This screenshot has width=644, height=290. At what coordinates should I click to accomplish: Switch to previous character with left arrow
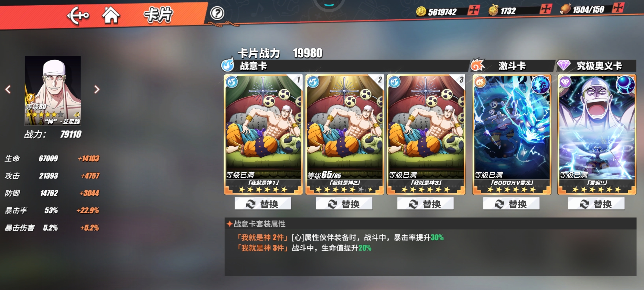tap(8, 89)
